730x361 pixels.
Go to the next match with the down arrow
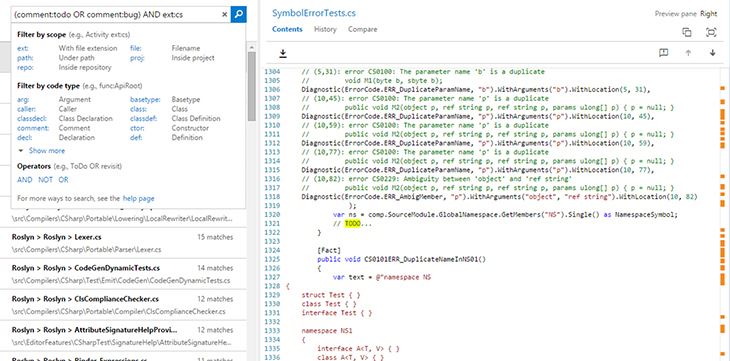click(712, 53)
